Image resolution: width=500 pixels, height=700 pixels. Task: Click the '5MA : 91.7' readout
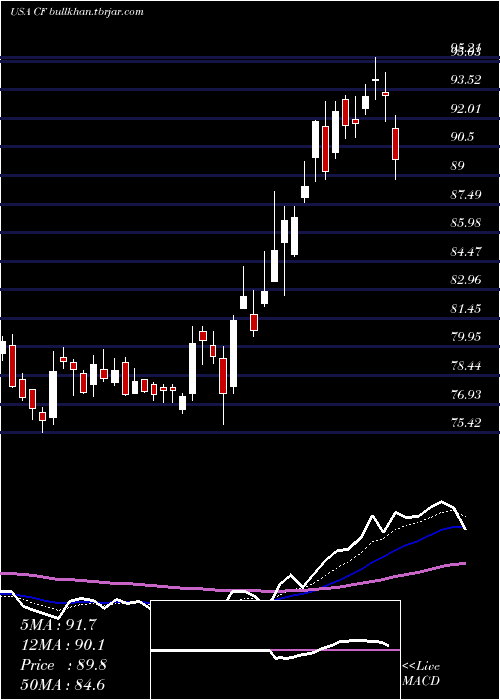(58, 625)
